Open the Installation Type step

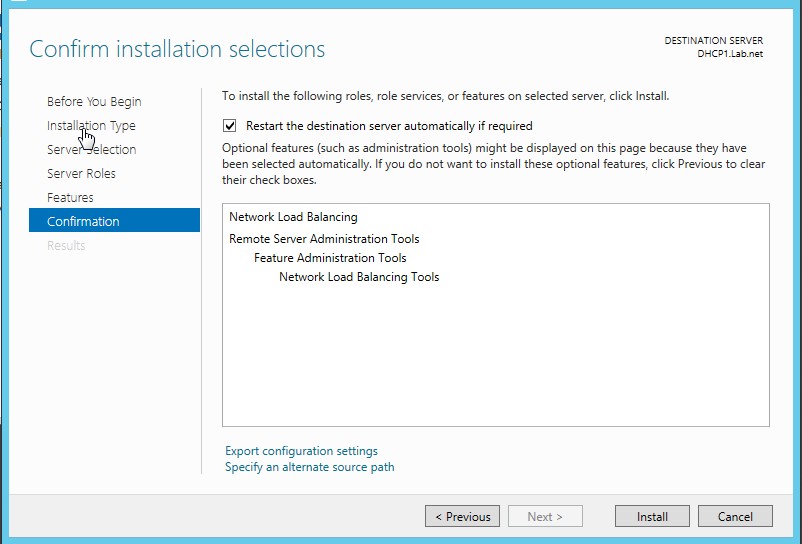pyautogui.click(x=91, y=126)
